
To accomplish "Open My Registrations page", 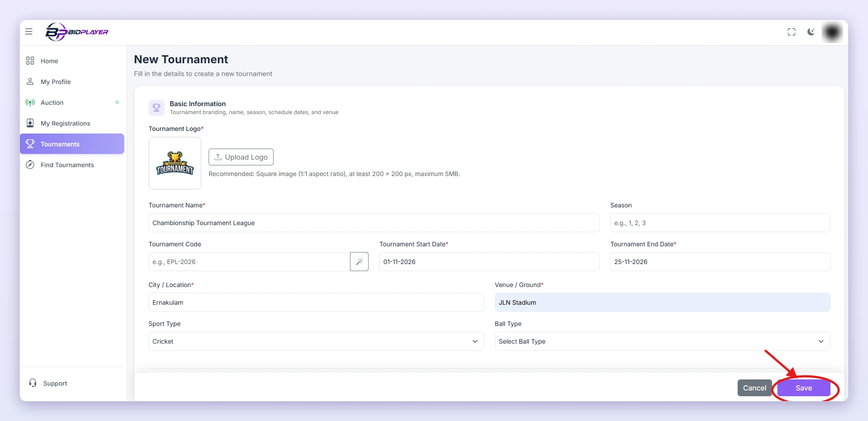I will pyautogui.click(x=72, y=123).
